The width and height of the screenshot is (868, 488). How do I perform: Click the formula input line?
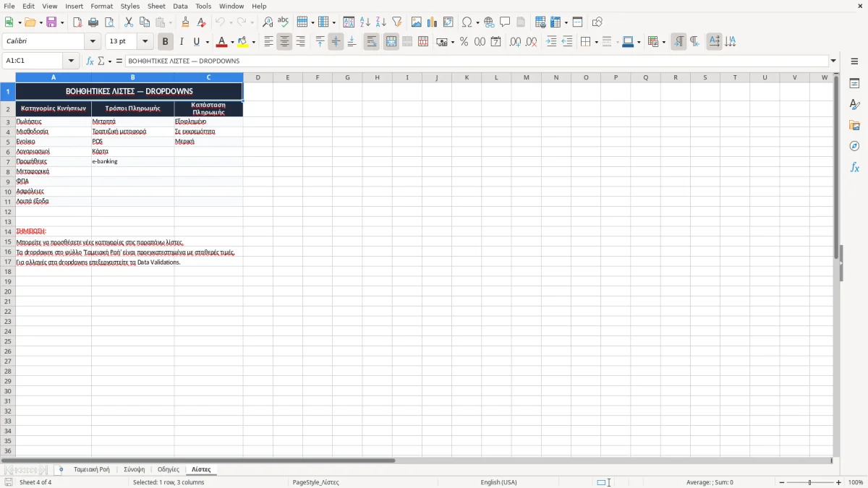[x=477, y=61]
